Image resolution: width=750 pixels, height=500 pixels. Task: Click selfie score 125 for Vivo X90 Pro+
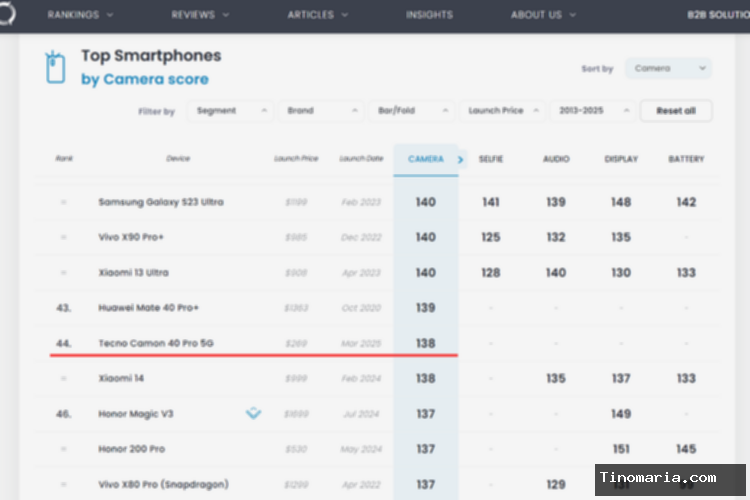[491, 237]
